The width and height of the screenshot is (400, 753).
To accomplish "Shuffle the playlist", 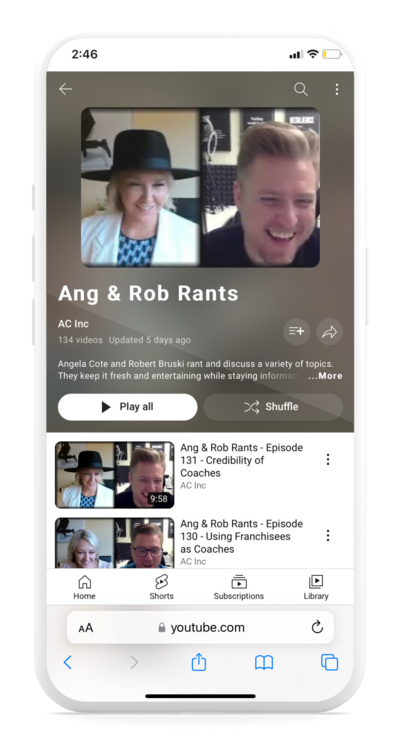I will [273, 407].
